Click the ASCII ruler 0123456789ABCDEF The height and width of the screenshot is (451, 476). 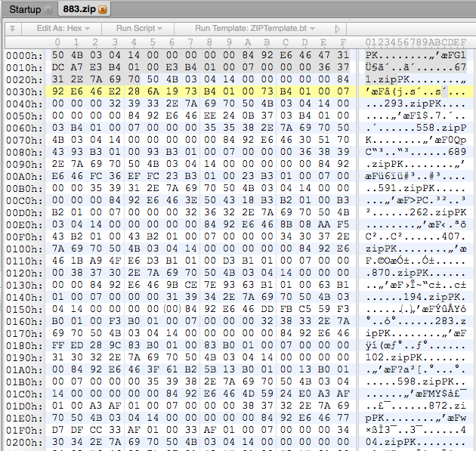coord(416,42)
